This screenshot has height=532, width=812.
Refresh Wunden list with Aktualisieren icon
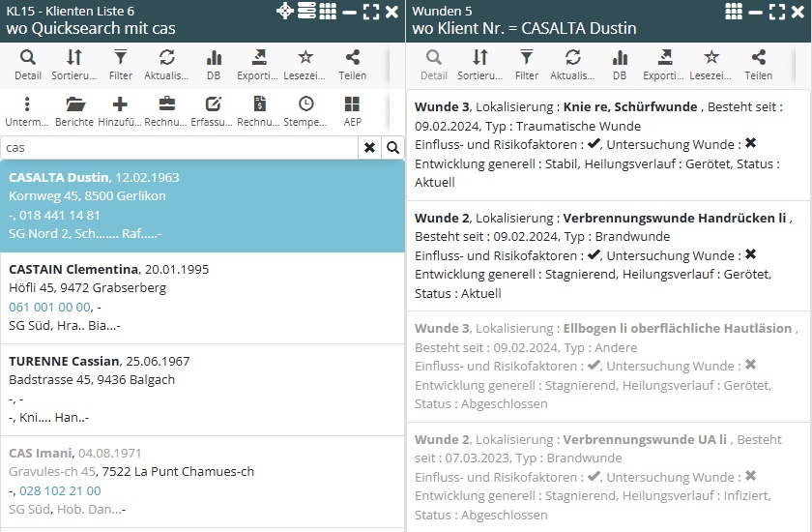(x=572, y=64)
